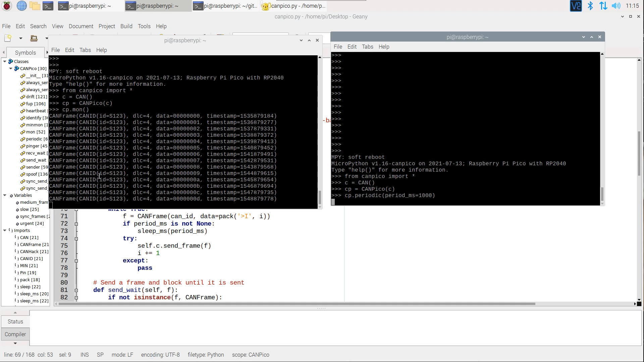644x362 pixels.
Task: Open Geany's Search menu
Action: (38, 26)
